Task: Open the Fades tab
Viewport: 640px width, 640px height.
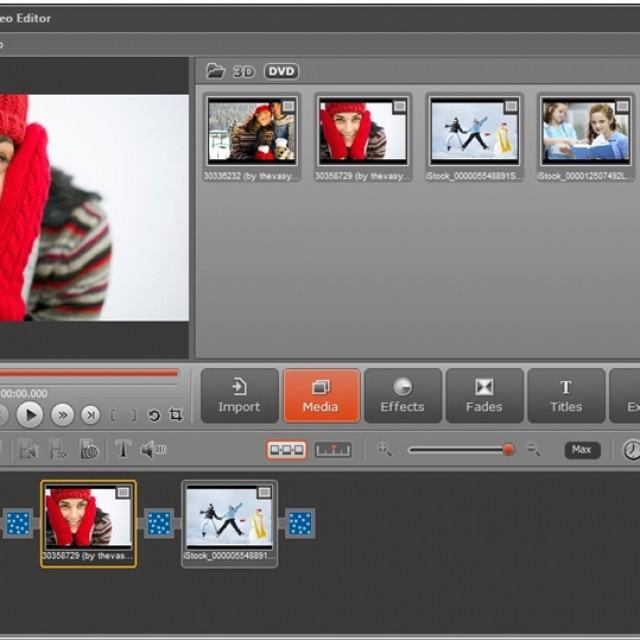Action: tap(484, 396)
